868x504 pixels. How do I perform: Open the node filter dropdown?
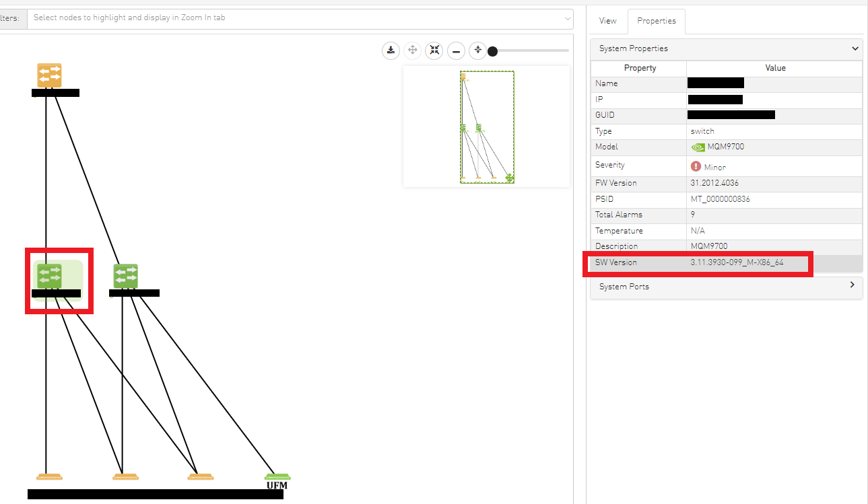[300, 18]
